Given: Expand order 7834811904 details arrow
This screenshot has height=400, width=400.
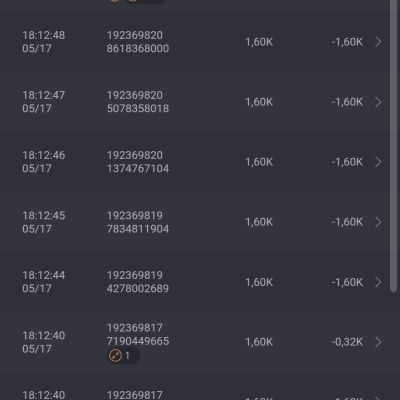Looking at the screenshot, I should click(378, 222).
